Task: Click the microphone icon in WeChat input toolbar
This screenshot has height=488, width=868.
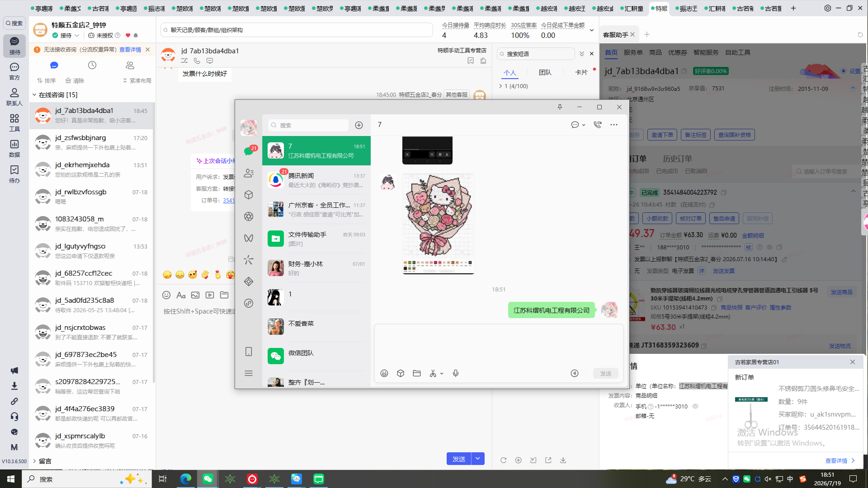Action: click(456, 373)
